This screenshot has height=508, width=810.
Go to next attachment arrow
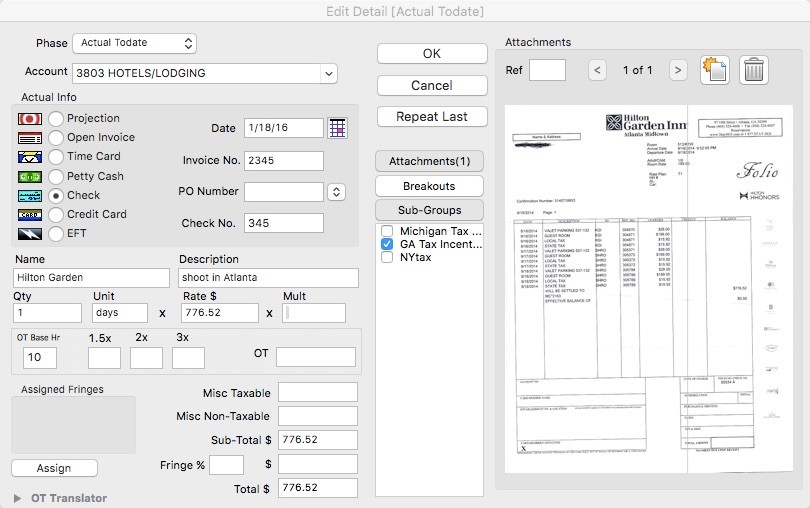[x=677, y=70]
